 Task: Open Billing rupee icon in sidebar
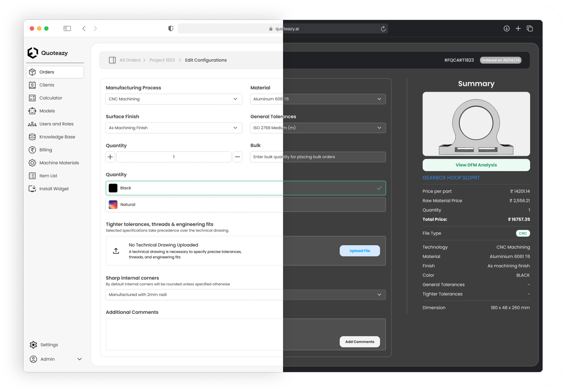[x=32, y=150]
